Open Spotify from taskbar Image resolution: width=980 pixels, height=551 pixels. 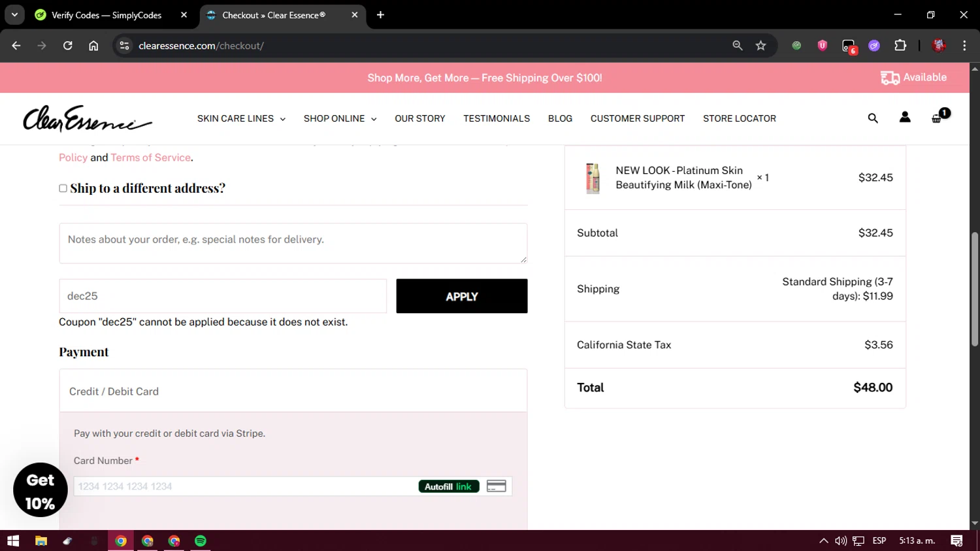pos(201,541)
